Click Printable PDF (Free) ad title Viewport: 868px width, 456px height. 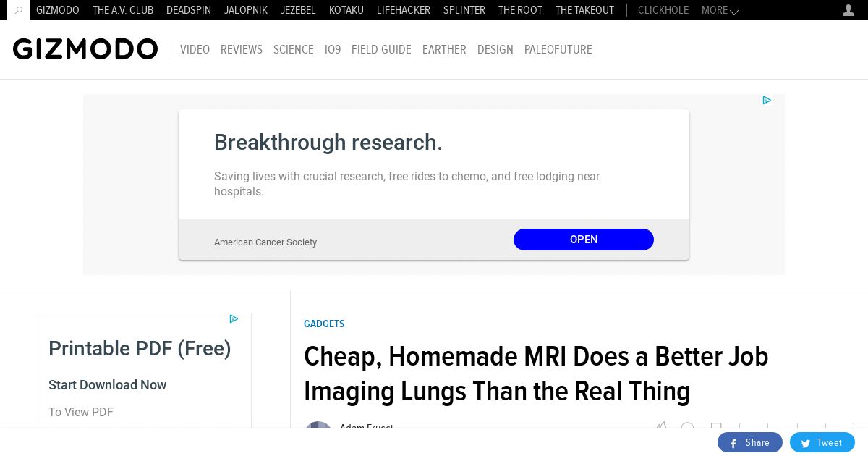(x=140, y=349)
